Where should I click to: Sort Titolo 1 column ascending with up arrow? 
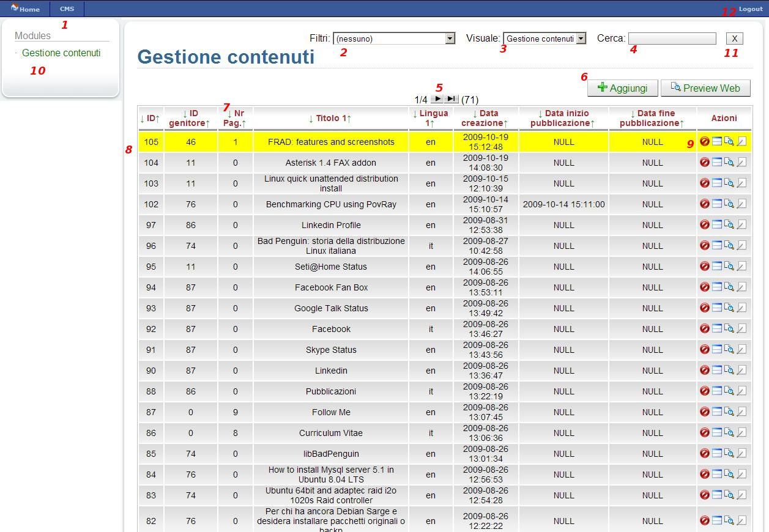coord(349,119)
